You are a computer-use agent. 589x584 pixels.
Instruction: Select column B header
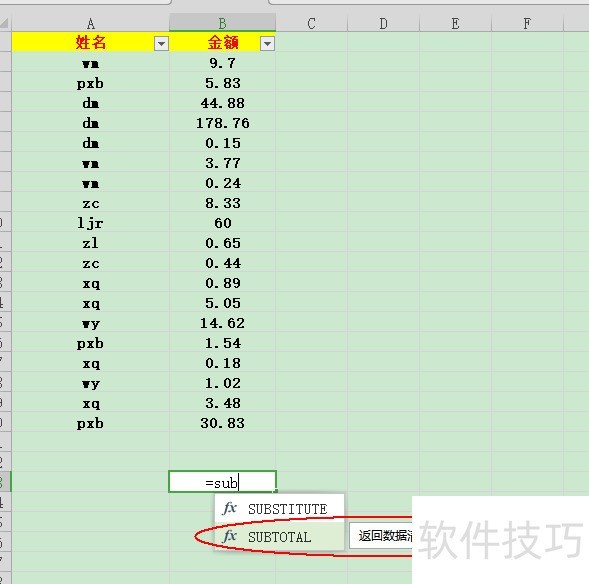click(x=222, y=24)
